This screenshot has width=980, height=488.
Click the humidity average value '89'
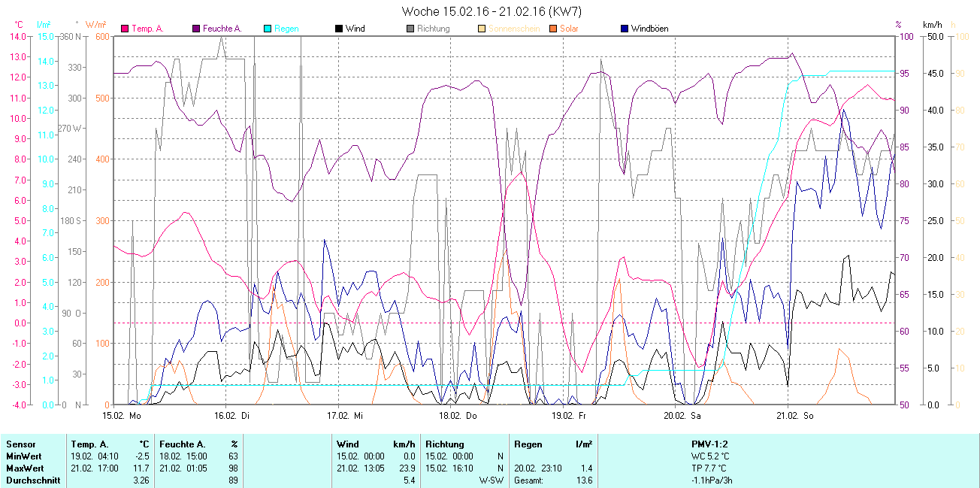[234, 479]
